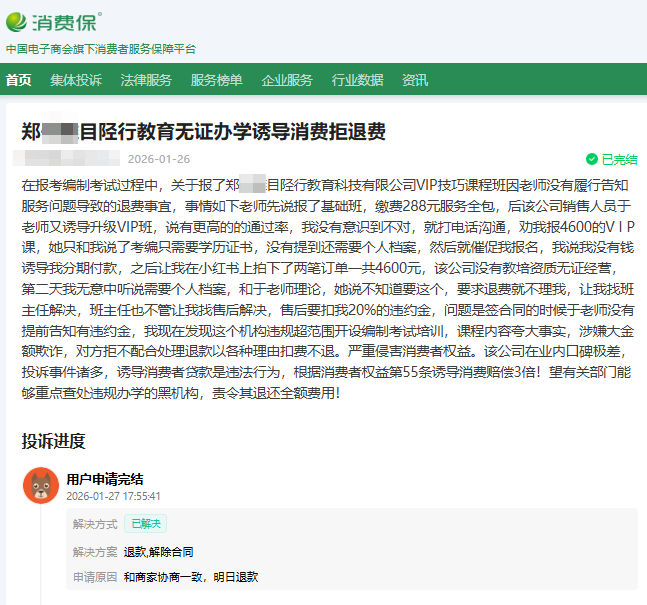Open the 资讯 tab
This screenshot has width=647, height=605.
coord(415,80)
